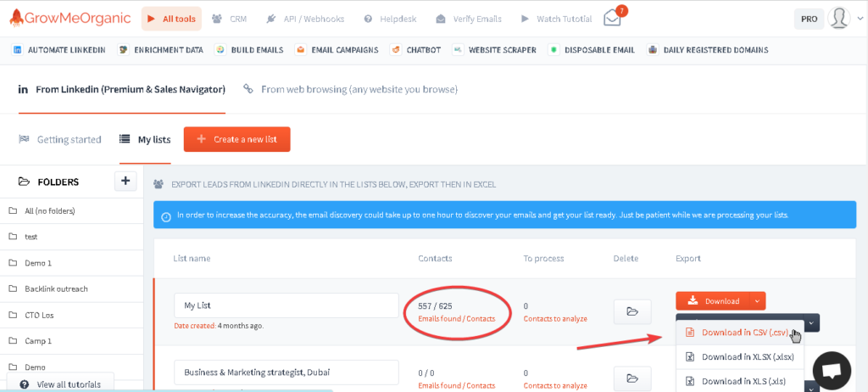Open the Getting started tab
Screen dimensions: 868x392
coord(60,140)
